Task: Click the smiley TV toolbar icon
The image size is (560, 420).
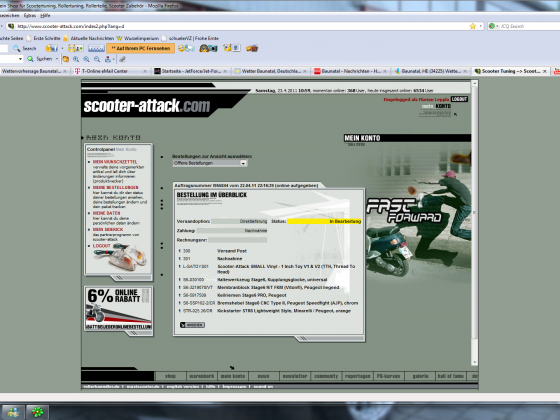Action: 252,48
